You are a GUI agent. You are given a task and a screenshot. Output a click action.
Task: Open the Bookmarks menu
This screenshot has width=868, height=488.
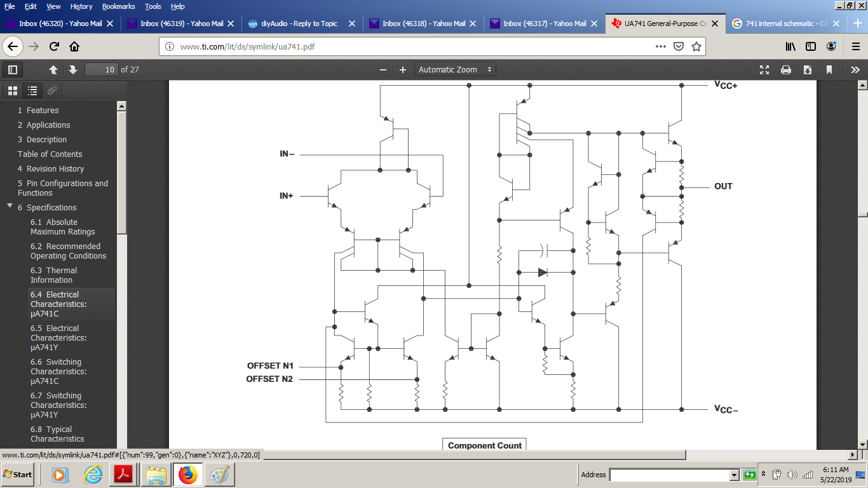click(x=119, y=6)
